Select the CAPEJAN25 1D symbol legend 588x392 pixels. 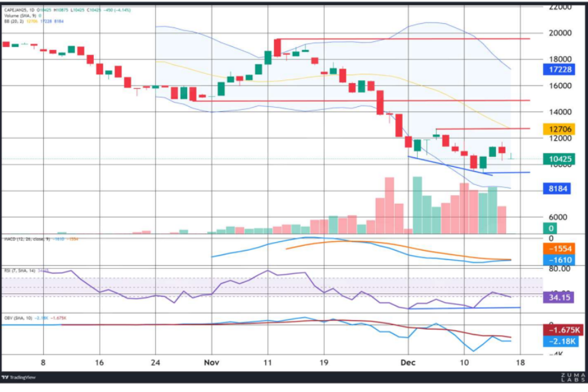68,10
